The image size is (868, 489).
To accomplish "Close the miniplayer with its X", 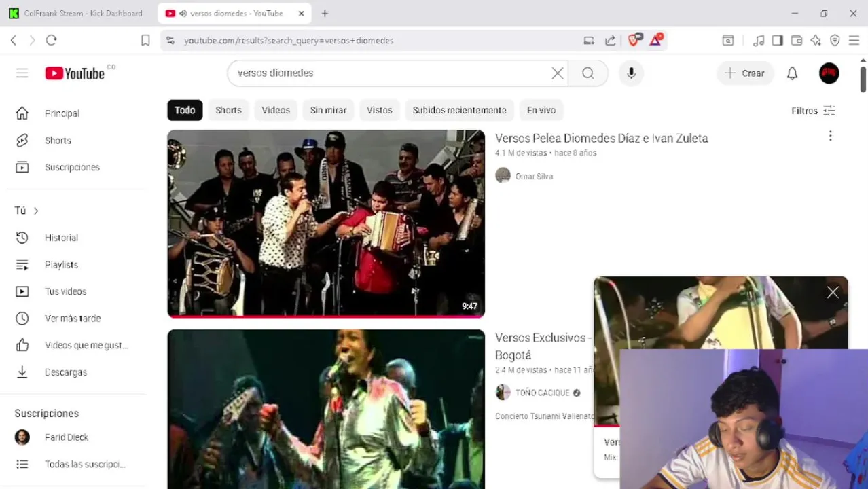I will (x=833, y=292).
